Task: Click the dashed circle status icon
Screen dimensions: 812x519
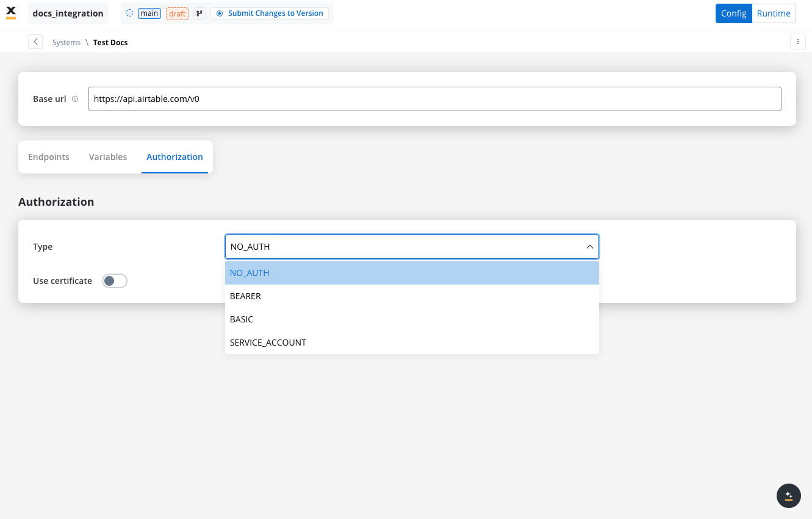Action: (129, 13)
